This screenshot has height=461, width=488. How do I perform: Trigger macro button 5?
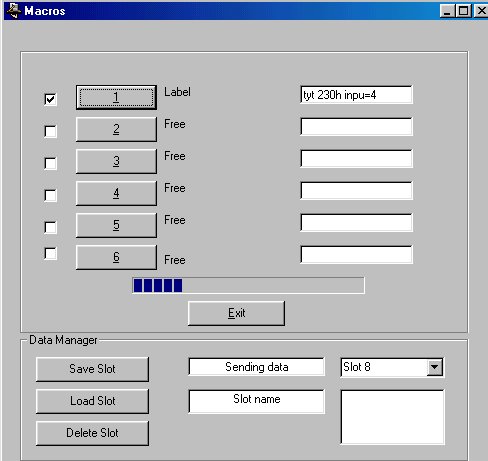(x=116, y=225)
